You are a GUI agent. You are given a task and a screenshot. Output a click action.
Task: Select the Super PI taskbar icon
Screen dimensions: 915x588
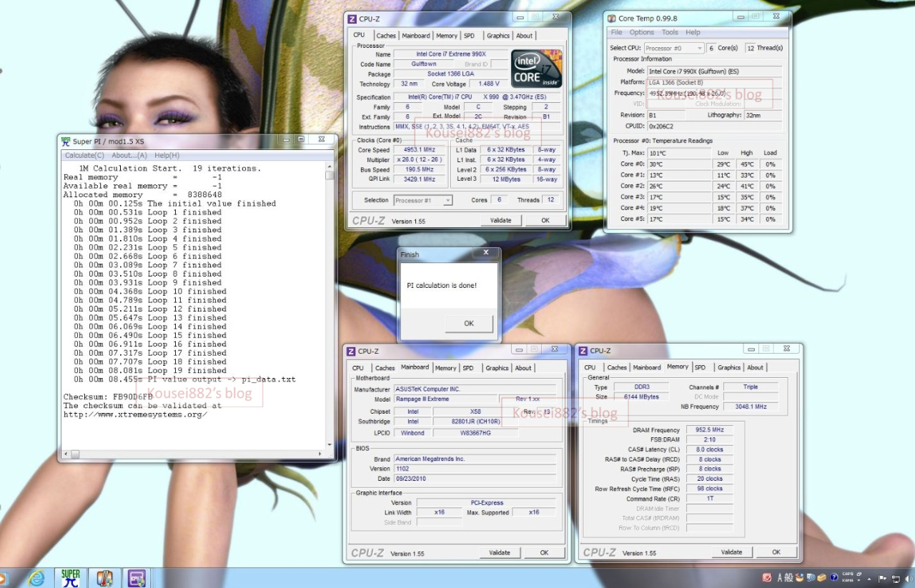point(71,577)
